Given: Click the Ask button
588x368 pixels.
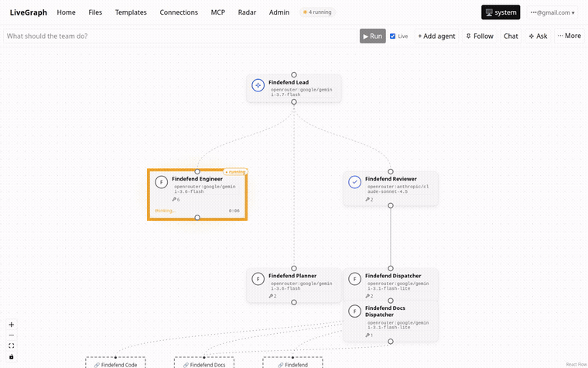Looking at the screenshot, I should (x=538, y=36).
